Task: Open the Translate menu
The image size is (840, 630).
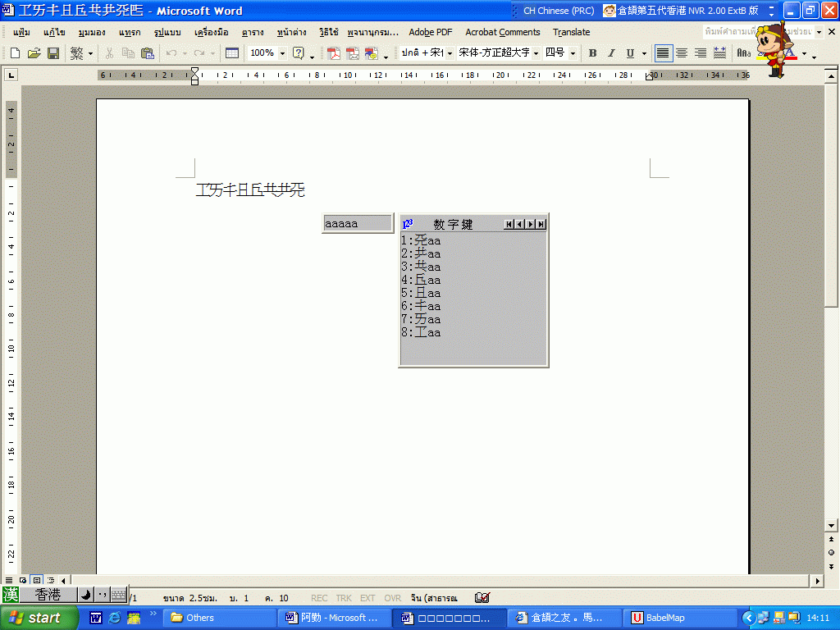Action: point(571,32)
